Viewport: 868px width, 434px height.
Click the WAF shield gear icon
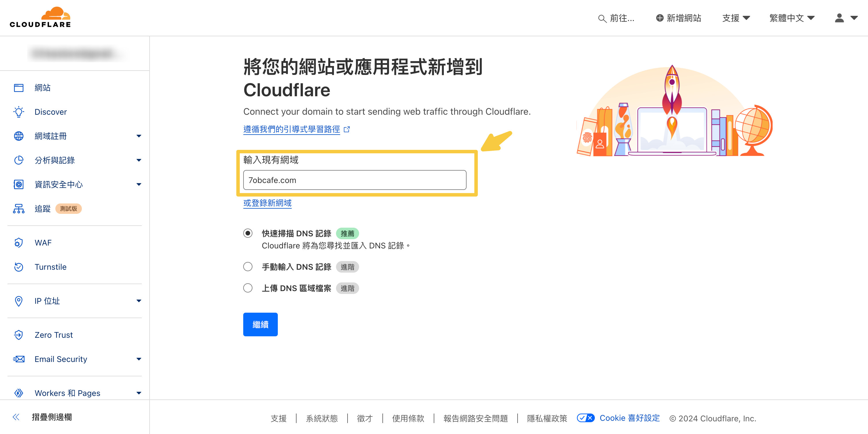tap(18, 243)
